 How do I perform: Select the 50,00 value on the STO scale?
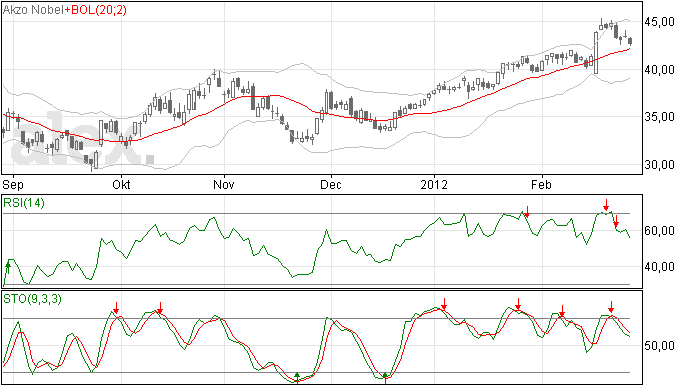click(659, 346)
